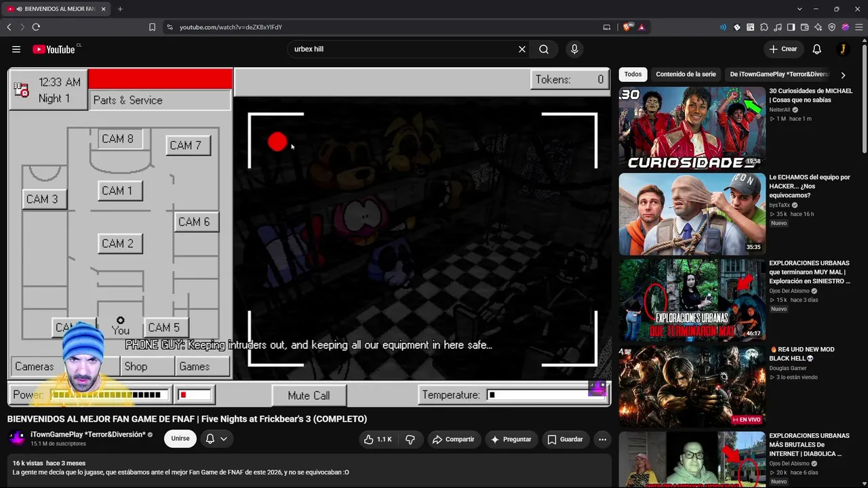Open iTownGamePlay channel avatar
The width and height of the screenshot is (868, 488).
[17, 439]
